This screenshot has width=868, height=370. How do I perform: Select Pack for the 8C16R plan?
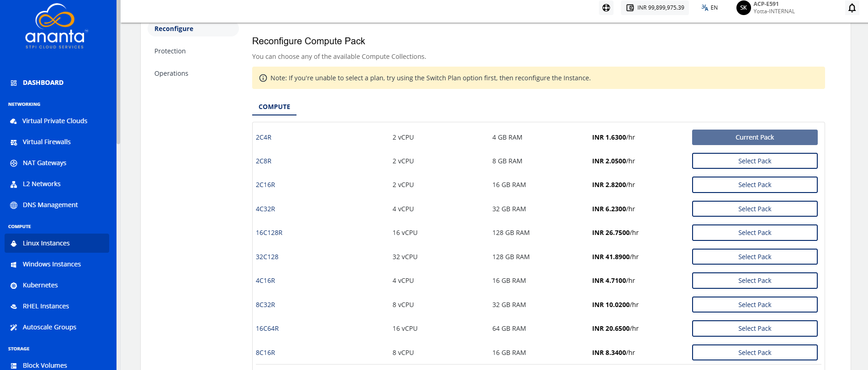tap(755, 353)
